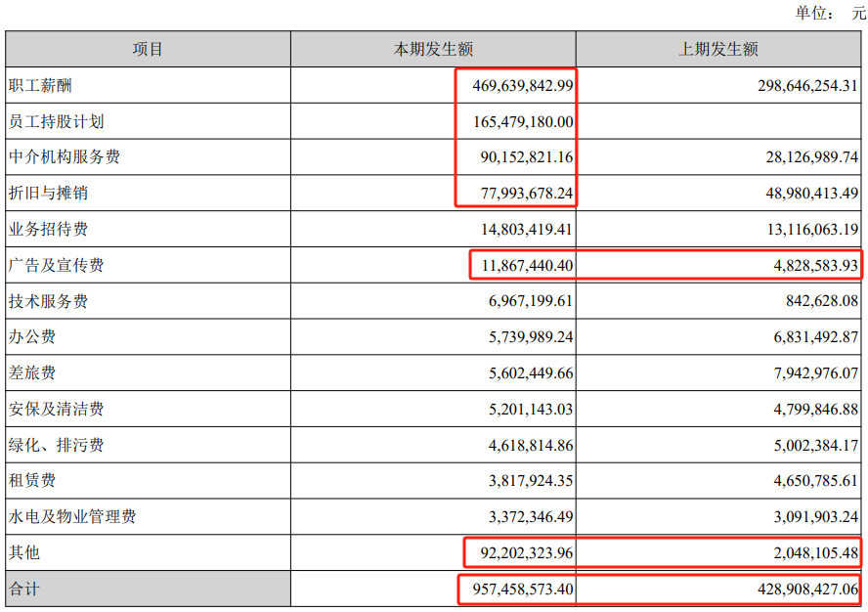The image size is (868, 612).
Task: Click the value 3,091,903.24
Action: [815, 517]
